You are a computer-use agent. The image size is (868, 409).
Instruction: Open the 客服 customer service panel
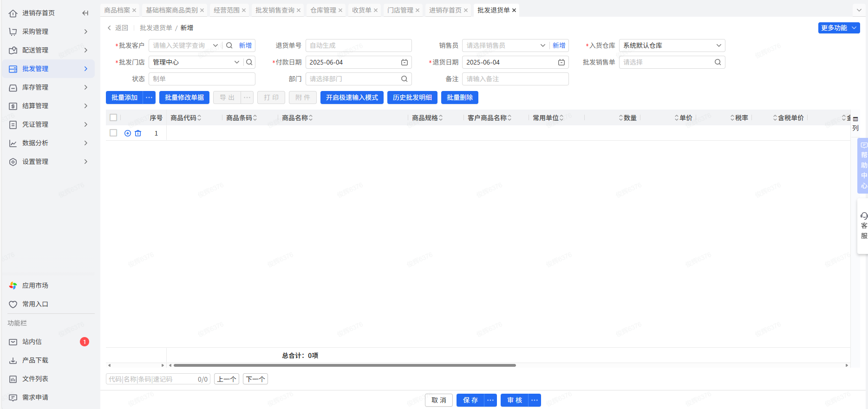(863, 226)
